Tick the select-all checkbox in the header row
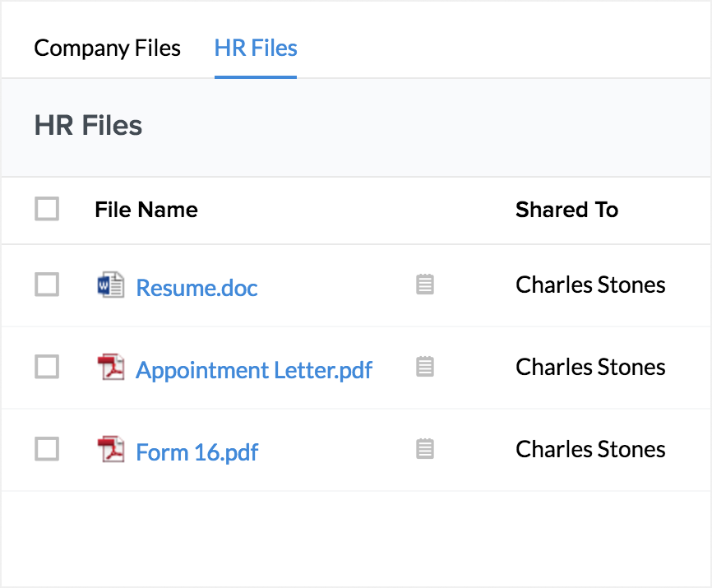712x588 pixels. 47,210
